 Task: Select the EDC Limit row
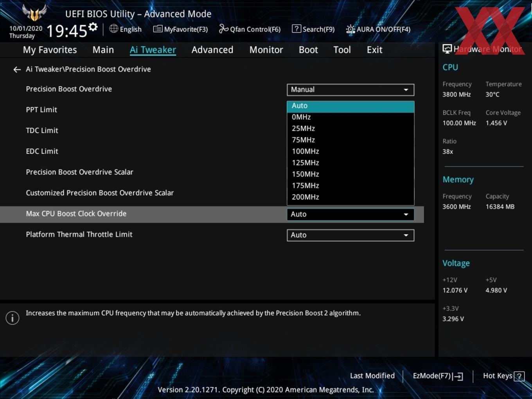tap(42, 151)
